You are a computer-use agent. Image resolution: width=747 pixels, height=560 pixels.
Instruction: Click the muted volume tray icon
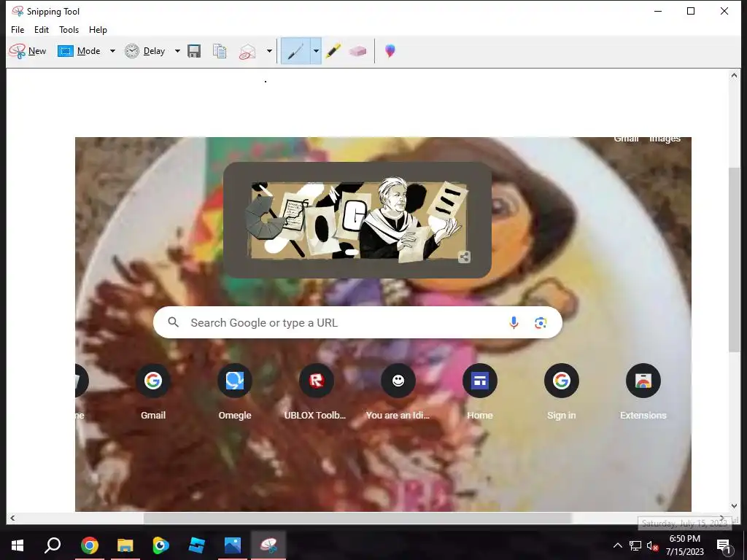(x=651, y=545)
